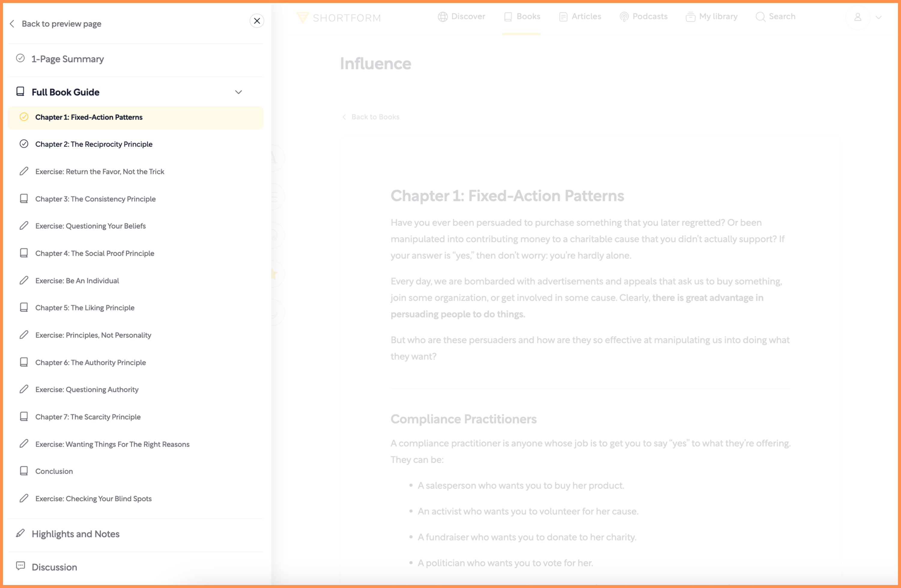
Task: Click pencil icon for Questioning Authority
Action: point(24,389)
